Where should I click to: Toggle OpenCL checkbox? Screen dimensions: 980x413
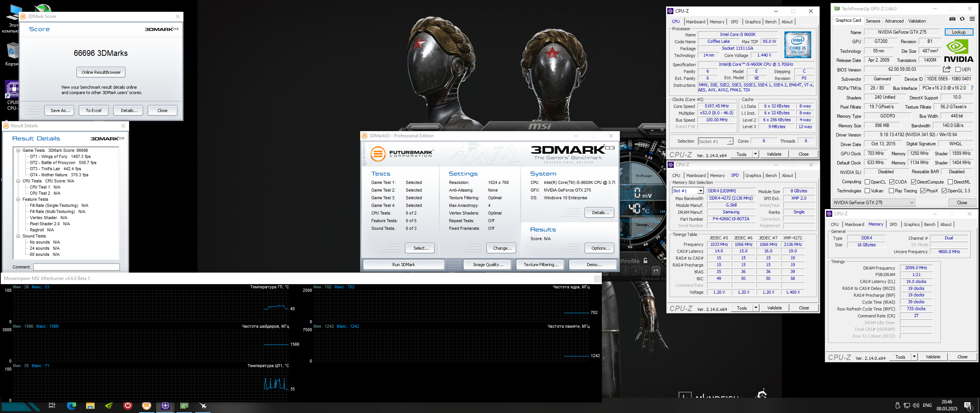pos(867,182)
